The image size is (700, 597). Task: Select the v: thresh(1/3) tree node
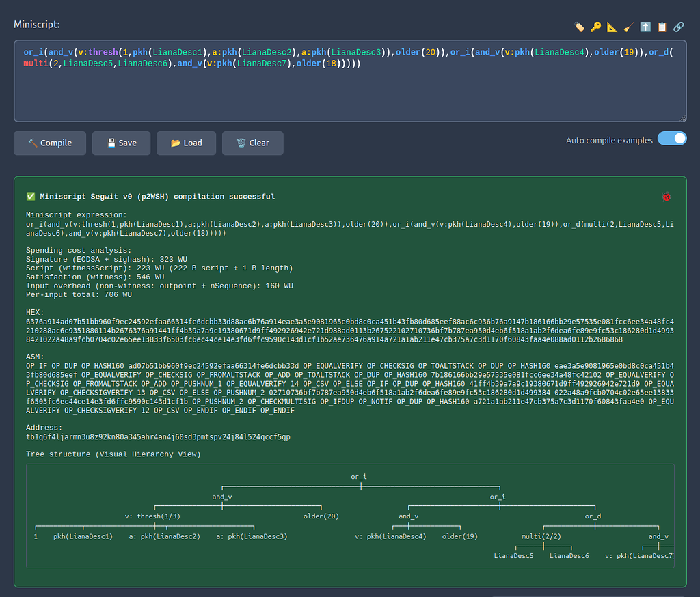coord(152,516)
